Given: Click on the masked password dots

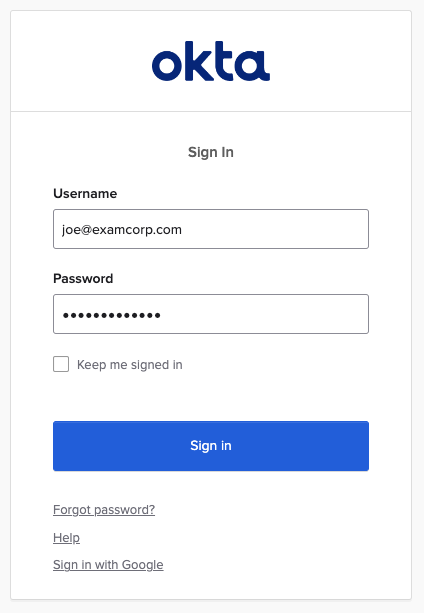Looking at the screenshot, I should [112, 315].
